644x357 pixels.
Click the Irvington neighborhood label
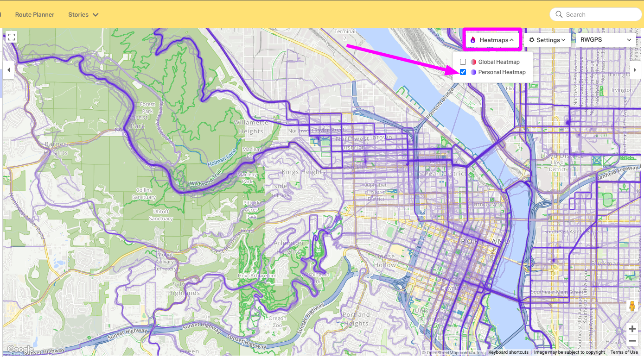pyautogui.click(x=622, y=90)
